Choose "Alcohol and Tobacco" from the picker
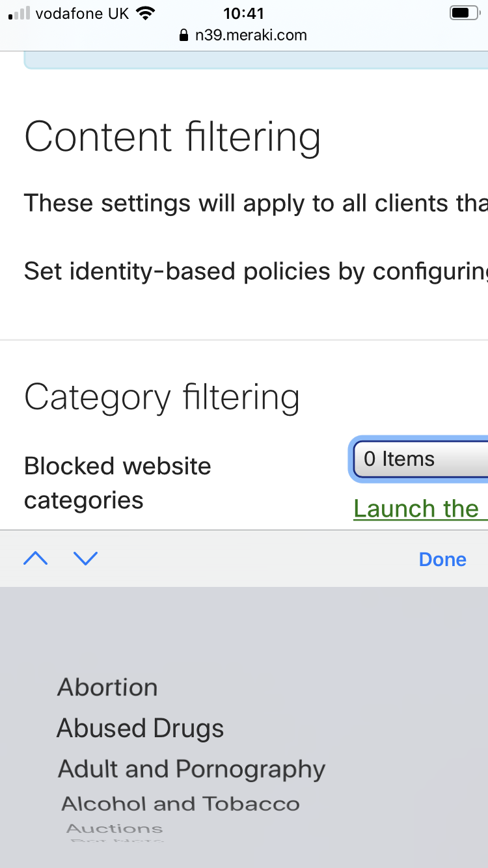Viewport: 488px width, 868px height. coord(180,803)
